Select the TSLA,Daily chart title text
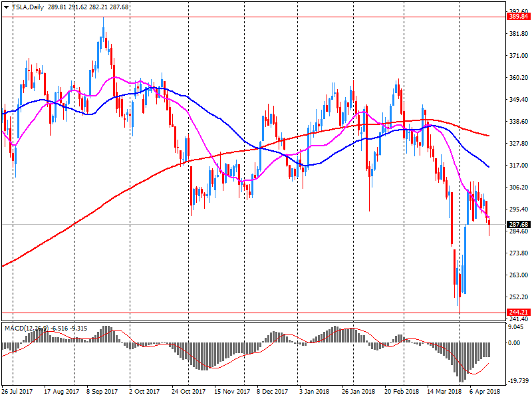This screenshot has height=399, width=532. click(x=28, y=7)
